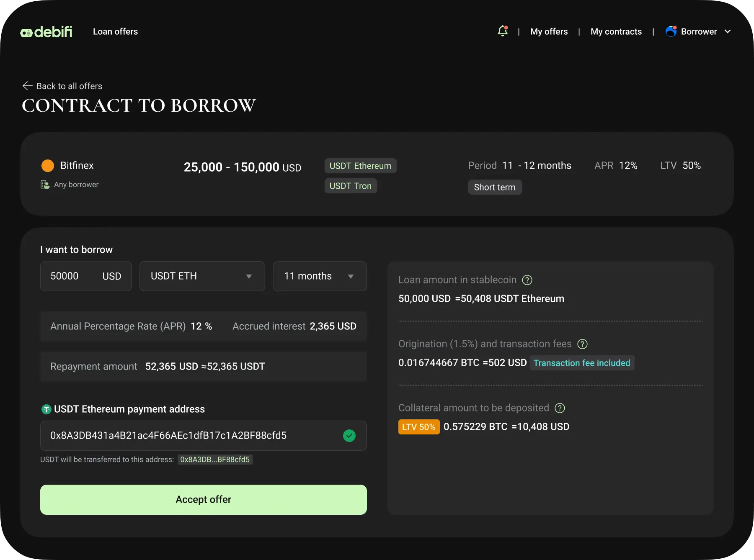
Task: Click help icon beside Loan amount in stablecoin
Action: (x=527, y=280)
